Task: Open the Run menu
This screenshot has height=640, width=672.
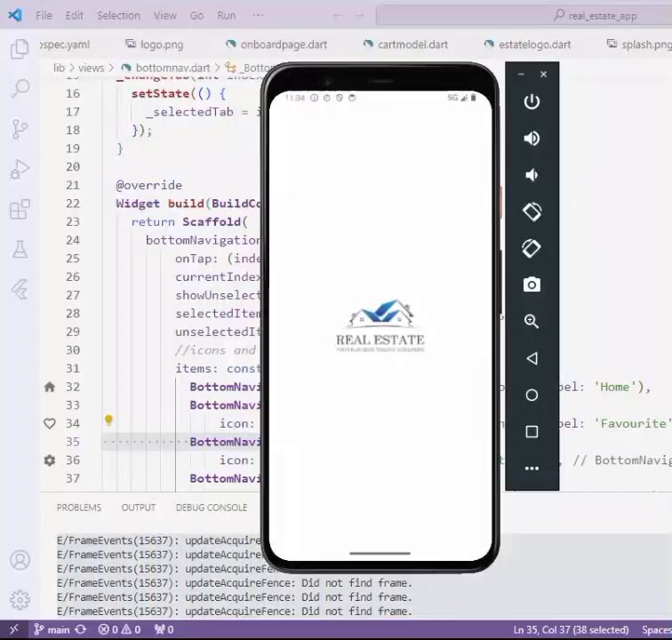Action: 227,15
